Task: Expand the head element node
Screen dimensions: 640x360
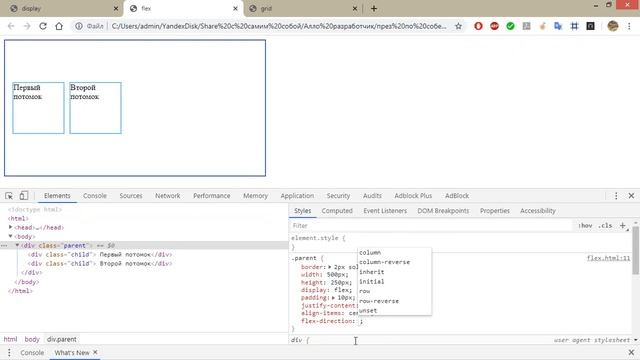Action: pyautogui.click(x=11, y=227)
